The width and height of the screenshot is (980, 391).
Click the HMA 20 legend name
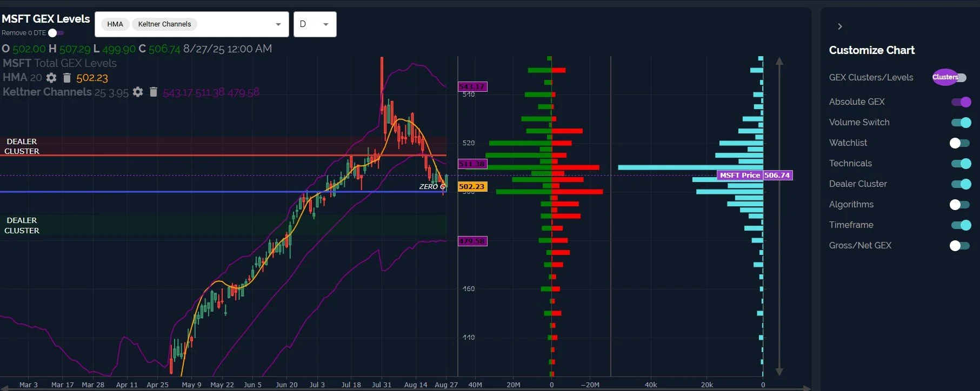pyautogui.click(x=22, y=77)
